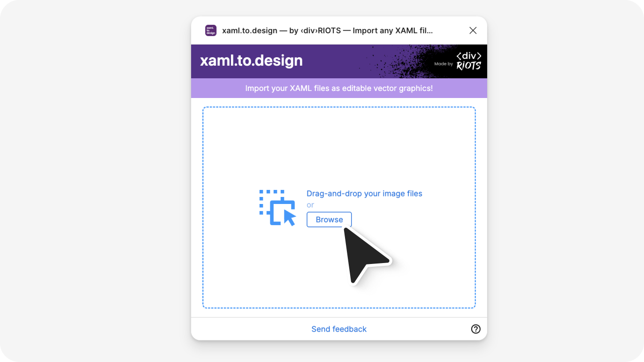Click the div RIOTS logo in header
Viewport: 644px width, 362px height.
[468, 61]
